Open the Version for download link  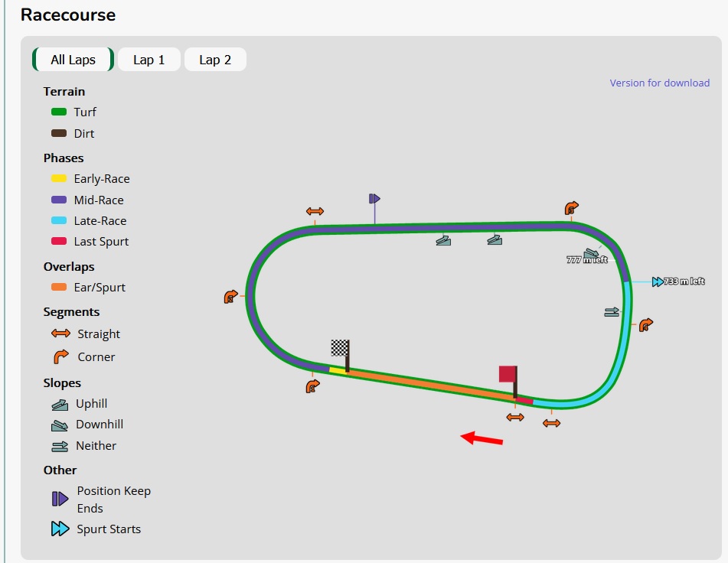pos(659,83)
